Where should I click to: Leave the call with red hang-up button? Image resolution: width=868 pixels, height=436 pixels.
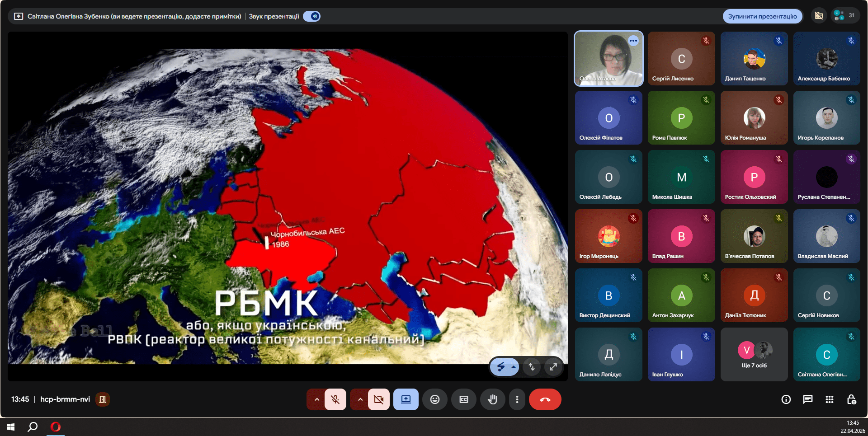(x=545, y=399)
